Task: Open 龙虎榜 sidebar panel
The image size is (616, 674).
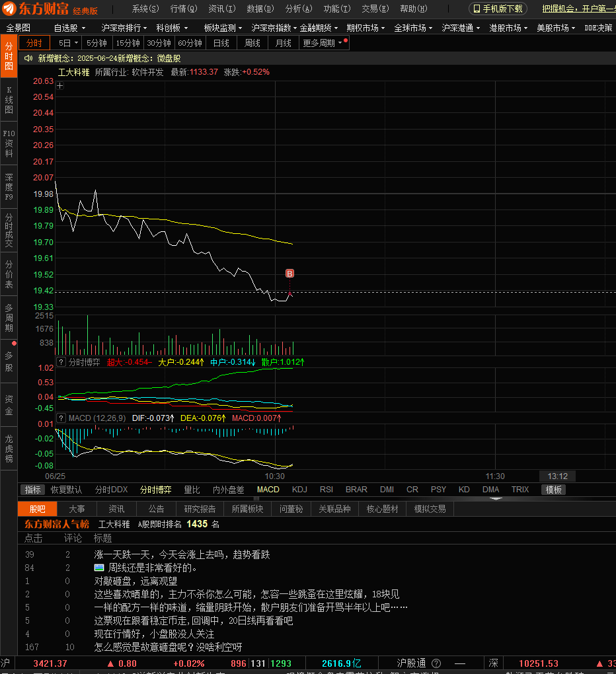Action: click(x=9, y=449)
